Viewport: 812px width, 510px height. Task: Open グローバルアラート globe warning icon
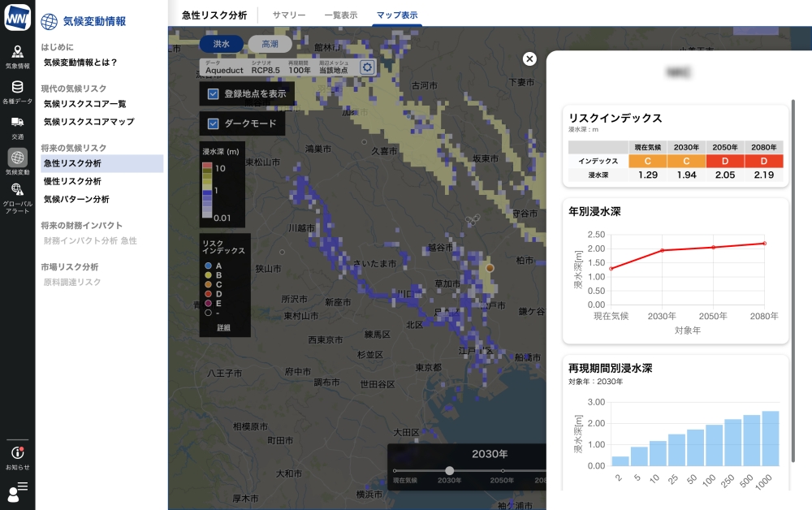pos(17,195)
